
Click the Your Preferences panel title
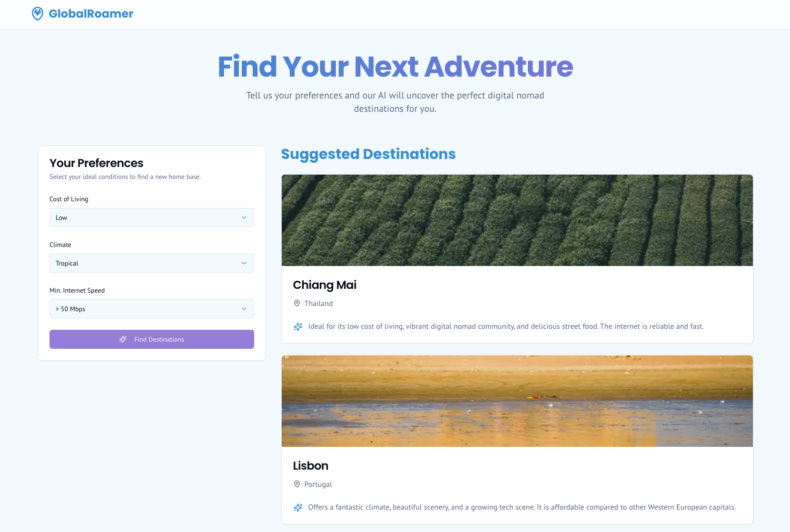click(96, 163)
